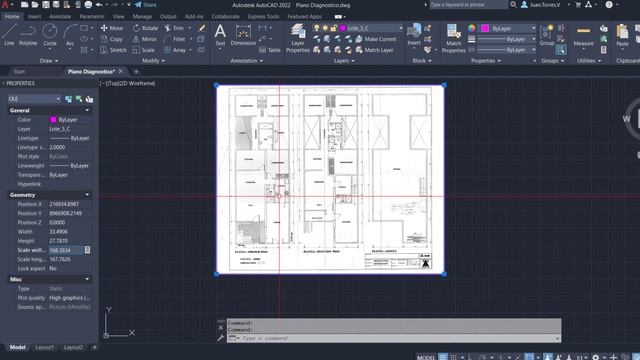Image resolution: width=640 pixels, height=360 pixels.
Task: Click the Fillet tool icon
Action: [167, 39]
